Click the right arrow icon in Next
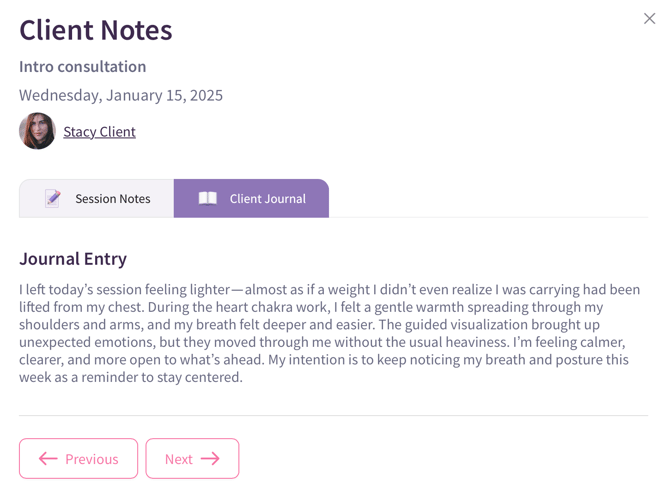This screenshot has height=500, width=670. [x=210, y=459]
